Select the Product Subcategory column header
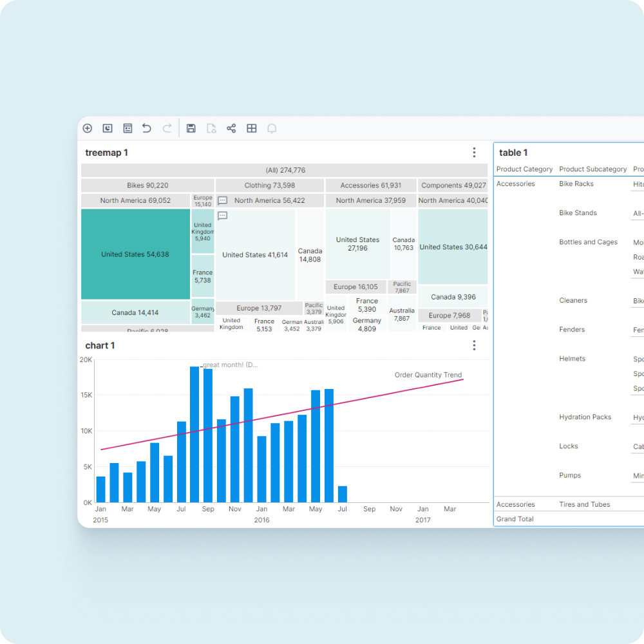The width and height of the screenshot is (644, 644). pos(593,169)
